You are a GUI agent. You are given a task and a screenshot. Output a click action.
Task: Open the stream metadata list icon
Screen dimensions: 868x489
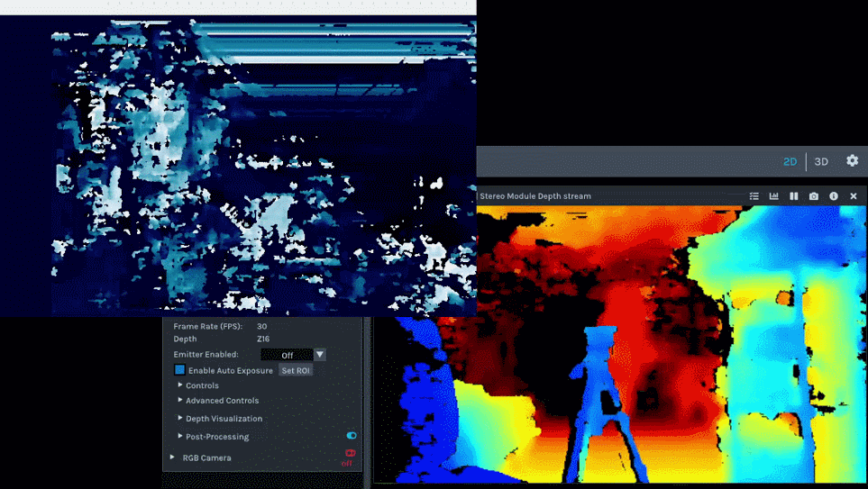coord(754,196)
